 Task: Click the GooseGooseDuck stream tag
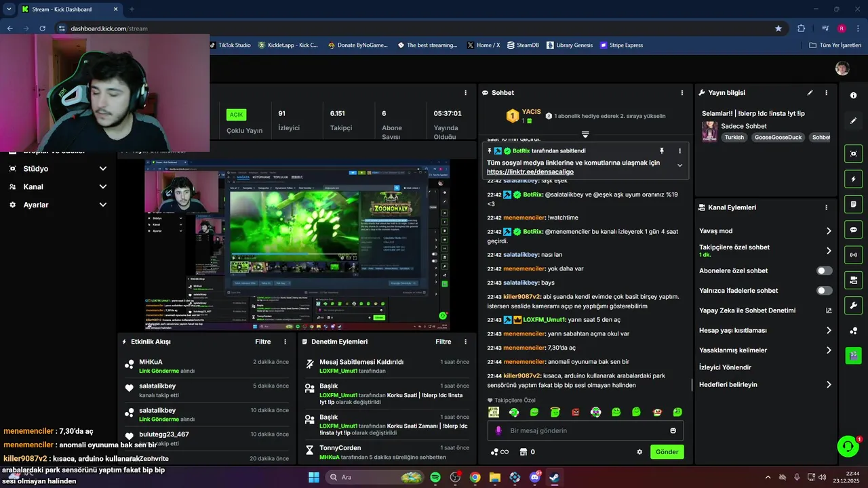(x=778, y=137)
